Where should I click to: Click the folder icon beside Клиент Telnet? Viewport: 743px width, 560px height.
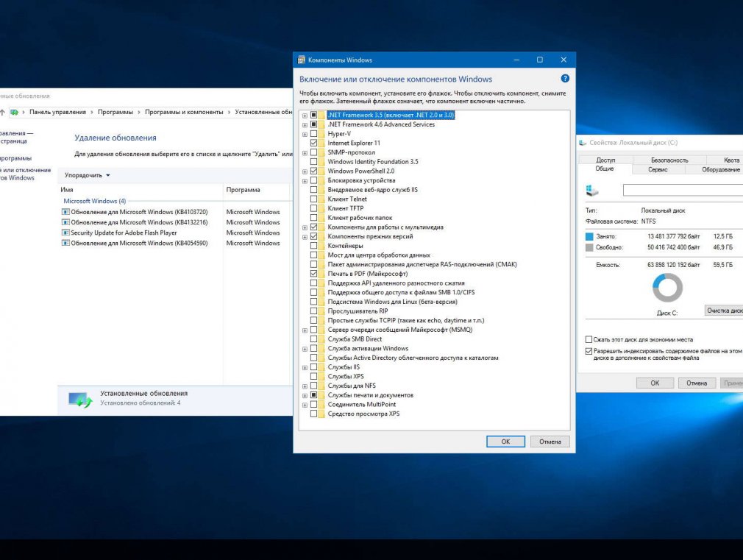pyautogui.click(x=322, y=199)
